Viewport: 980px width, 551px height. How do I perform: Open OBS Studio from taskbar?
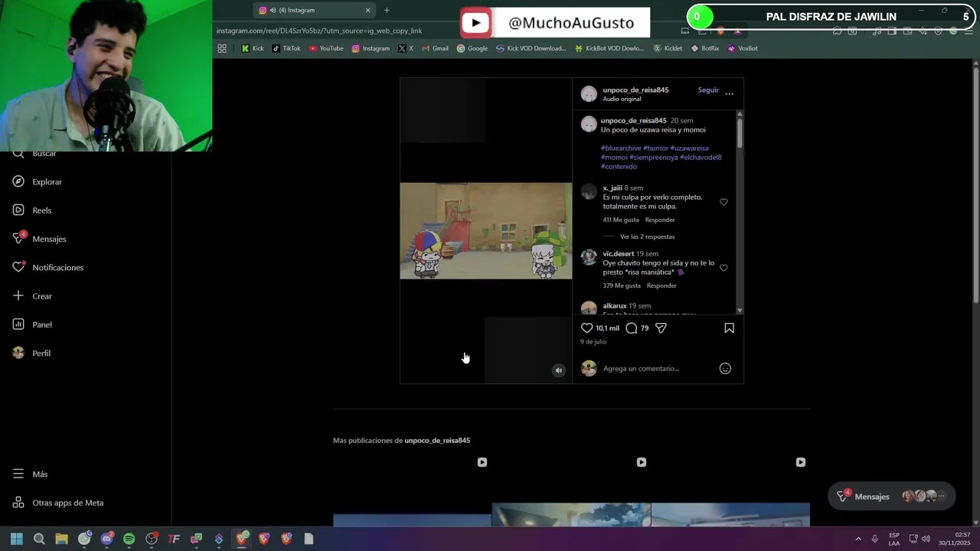point(152,539)
